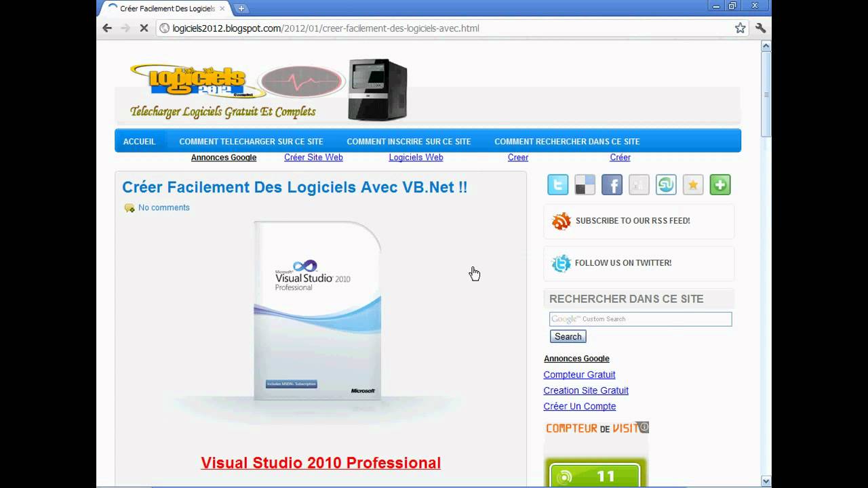868x488 pixels.
Task: Close the Créer Facilement Des Logiciels tab
Action: tap(222, 9)
